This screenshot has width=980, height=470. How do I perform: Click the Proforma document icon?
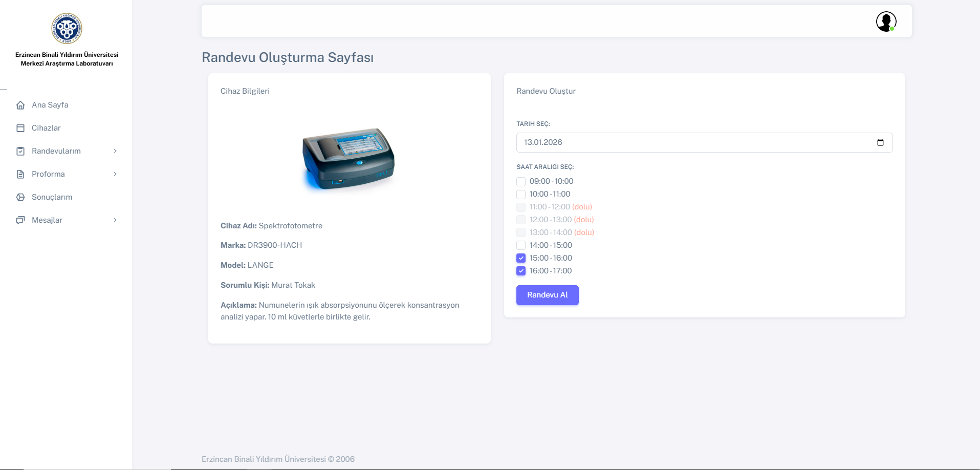[20, 174]
